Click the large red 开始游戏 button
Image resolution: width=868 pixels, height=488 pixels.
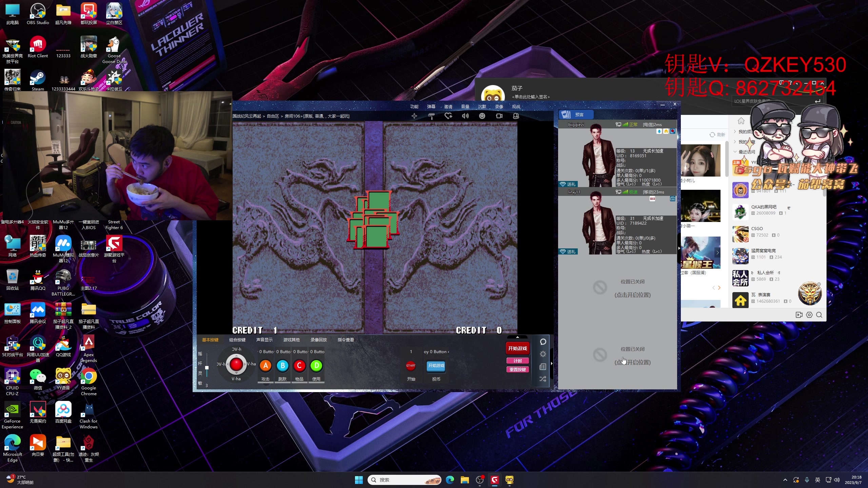[x=517, y=348]
